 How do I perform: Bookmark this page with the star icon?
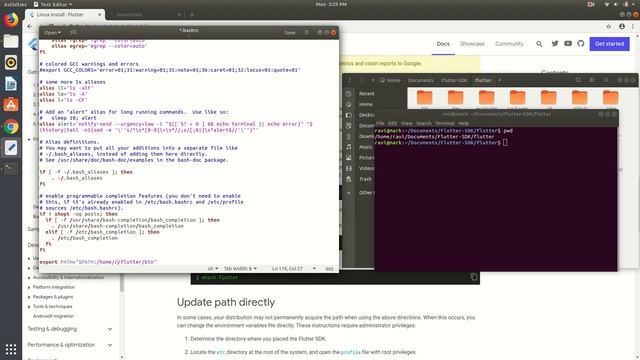(609, 26)
